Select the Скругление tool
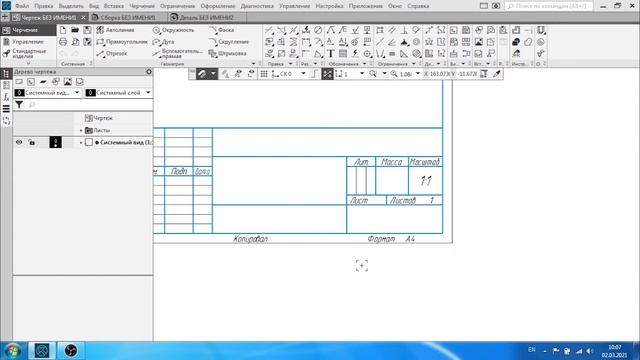Screen dimensions: 640x360 tap(229, 42)
